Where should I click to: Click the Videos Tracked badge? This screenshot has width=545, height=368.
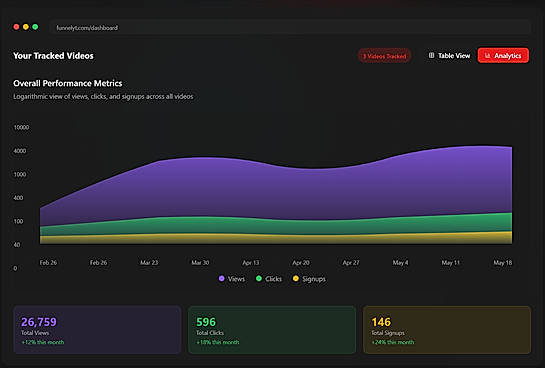[384, 56]
